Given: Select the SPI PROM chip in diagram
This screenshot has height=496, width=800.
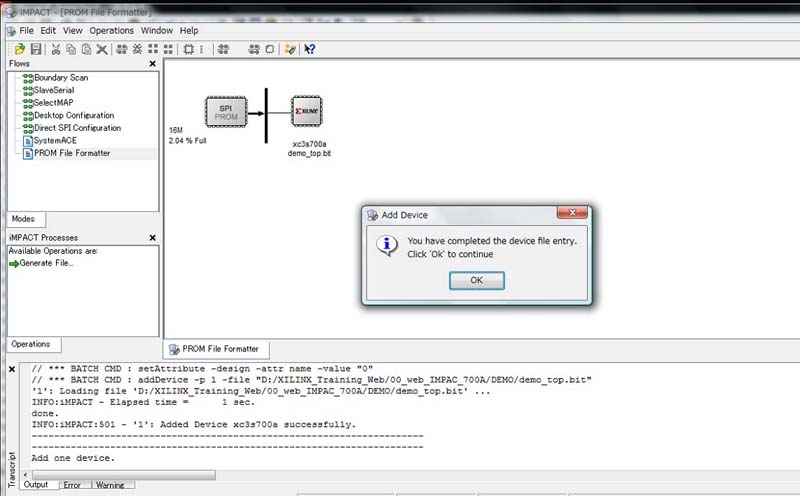Looking at the screenshot, I should pos(226,112).
